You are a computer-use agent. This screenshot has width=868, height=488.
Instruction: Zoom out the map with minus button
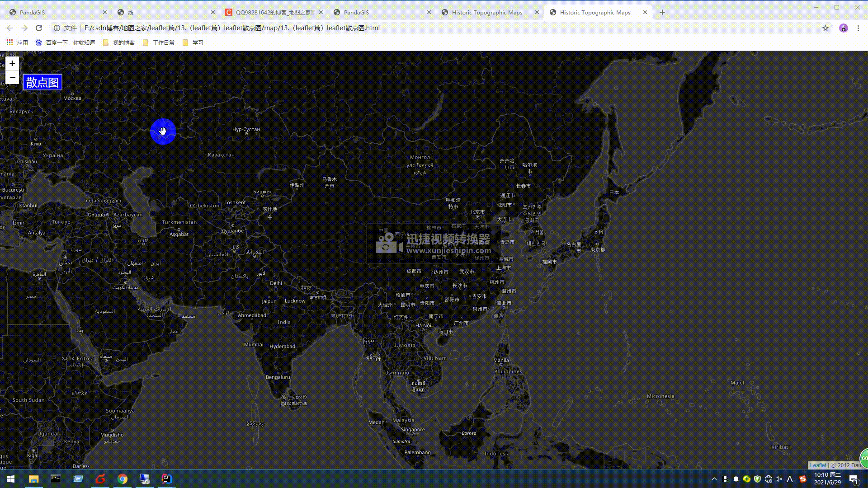[12, 77]
